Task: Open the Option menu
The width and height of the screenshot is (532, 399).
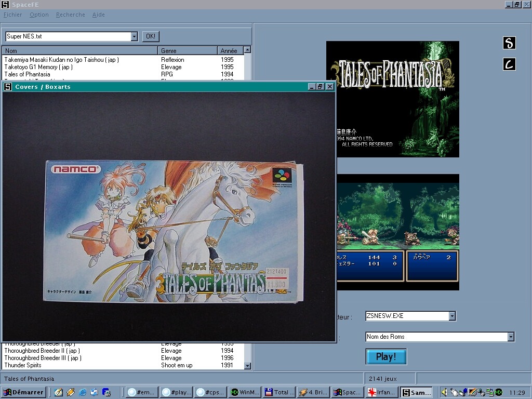Action: pyautogui.click(x=39, y=15)
